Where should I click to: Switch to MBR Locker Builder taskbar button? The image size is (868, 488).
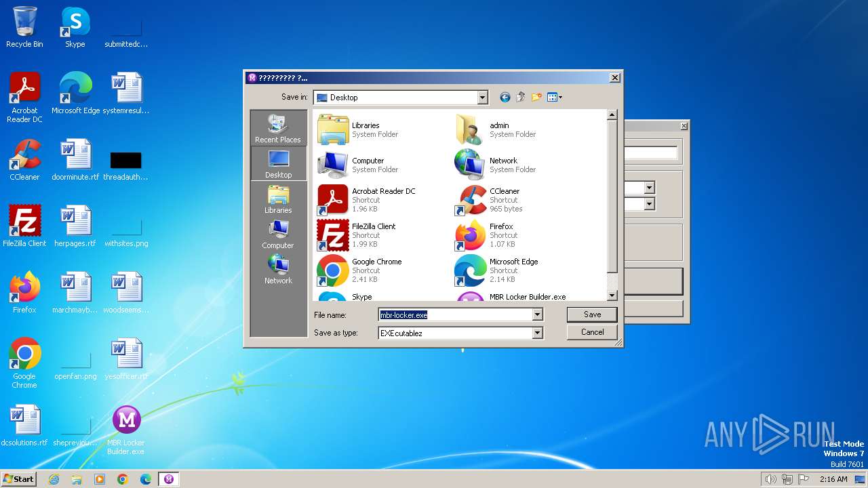(169, 479)
